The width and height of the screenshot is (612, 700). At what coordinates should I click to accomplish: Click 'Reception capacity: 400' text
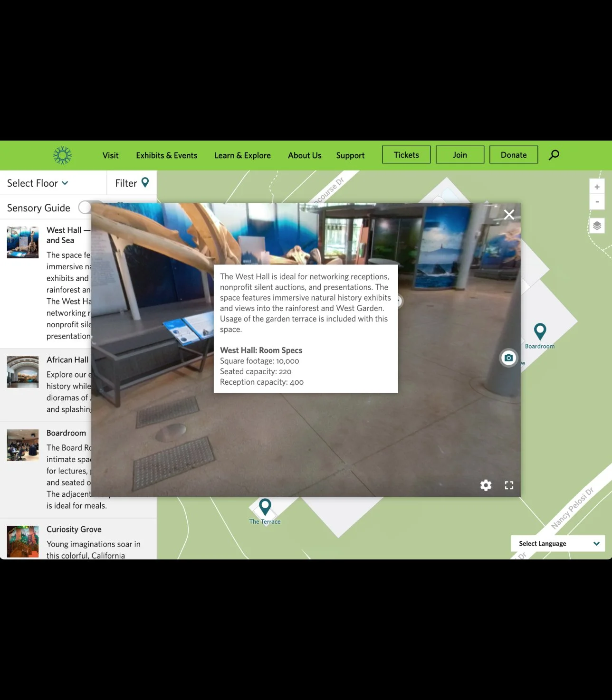point(262,382)
